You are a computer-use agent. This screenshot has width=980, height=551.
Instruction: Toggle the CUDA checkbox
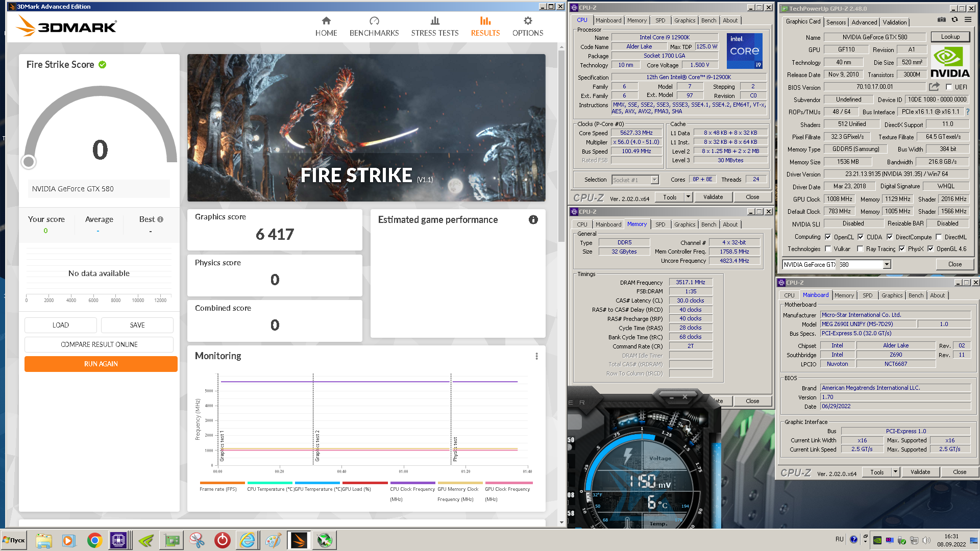click(x=861, y=237)
